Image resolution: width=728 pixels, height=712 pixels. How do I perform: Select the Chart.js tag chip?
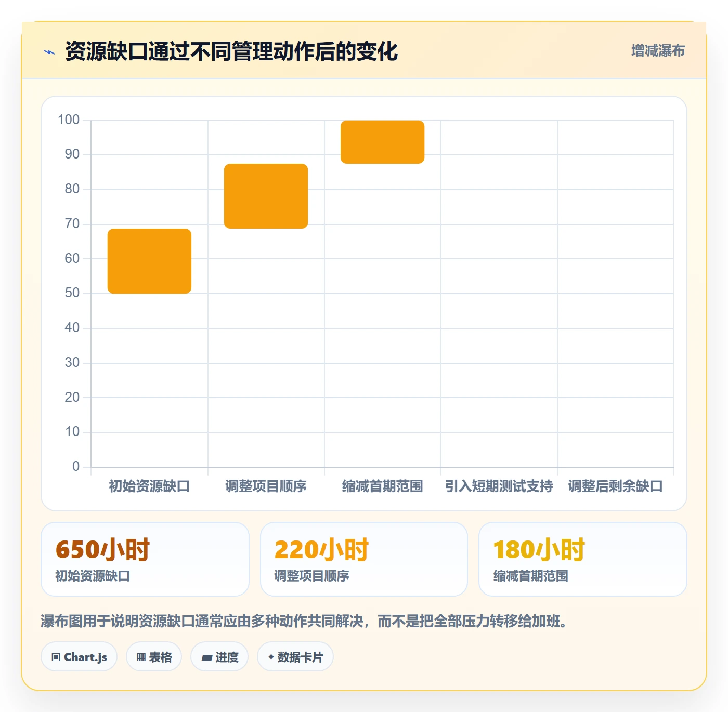79,657
